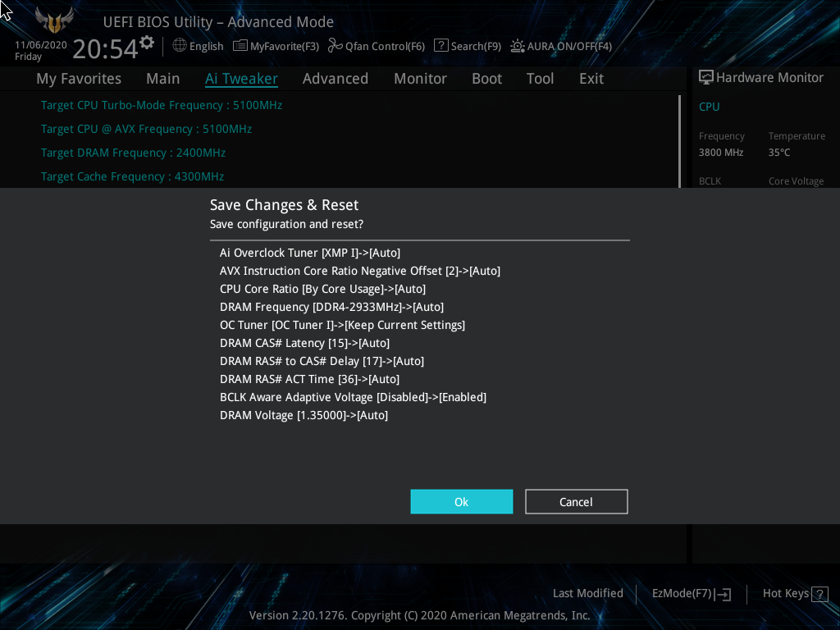Switch to the Advanced tab

pyautogui.click(x=336, y=79)
